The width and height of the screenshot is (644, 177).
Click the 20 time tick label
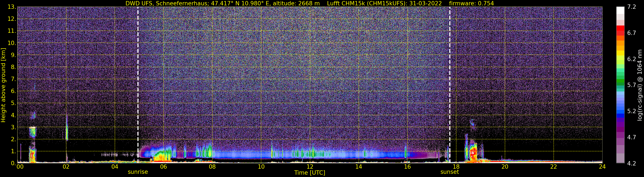(x=505, y=167)
